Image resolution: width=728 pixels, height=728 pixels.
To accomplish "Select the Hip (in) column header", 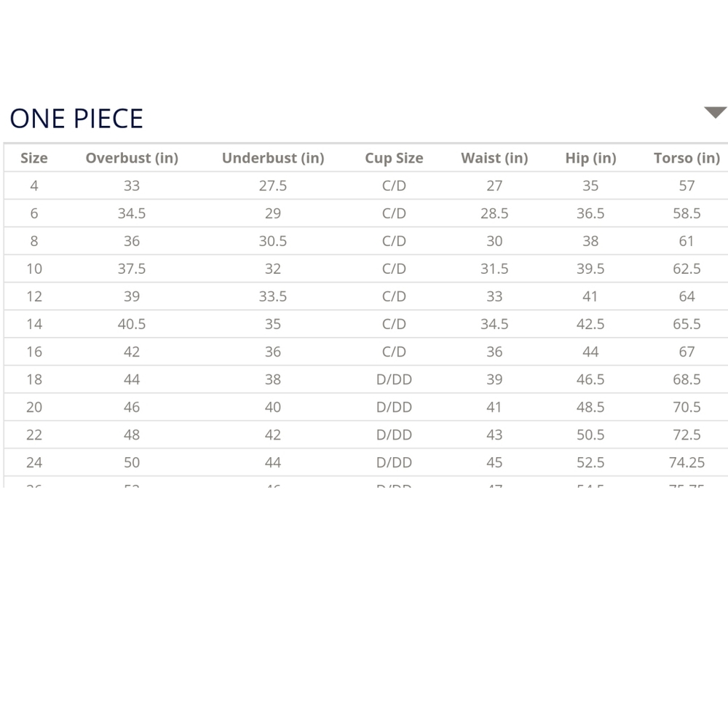I will 590,158.
